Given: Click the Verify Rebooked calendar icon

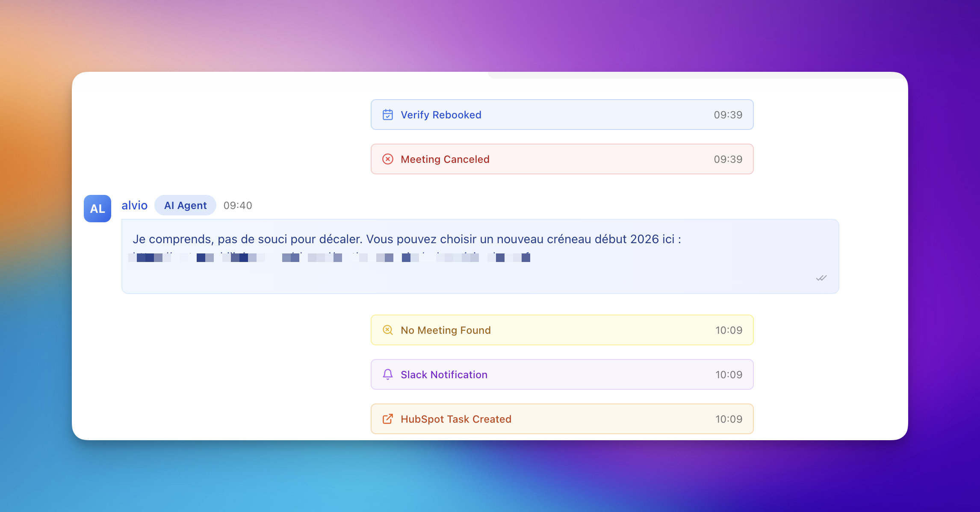Looking at the screenshot, I should [387, 115].
